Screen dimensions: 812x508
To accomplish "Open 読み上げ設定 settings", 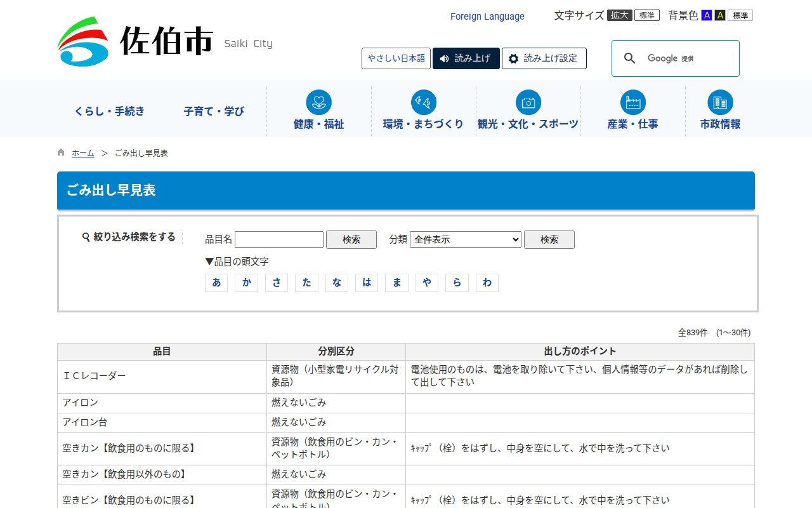I will click(x=544, y=58).
